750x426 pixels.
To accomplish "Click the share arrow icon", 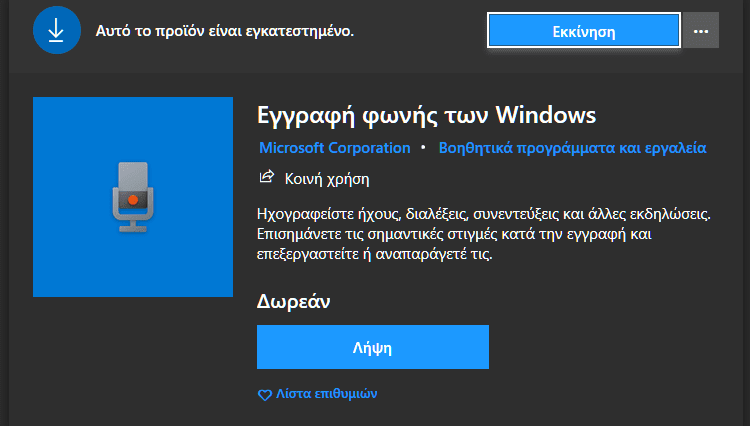I will click(266, 177).
